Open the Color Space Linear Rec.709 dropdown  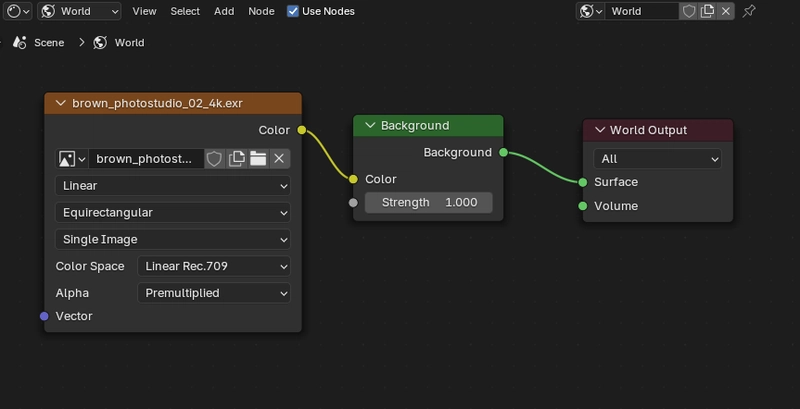(214, 266)
